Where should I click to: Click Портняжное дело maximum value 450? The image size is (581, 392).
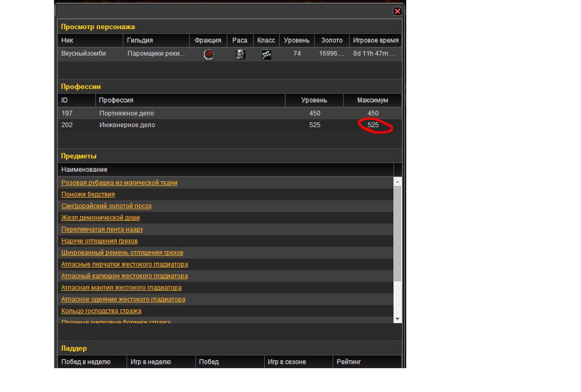click(373, 113)
